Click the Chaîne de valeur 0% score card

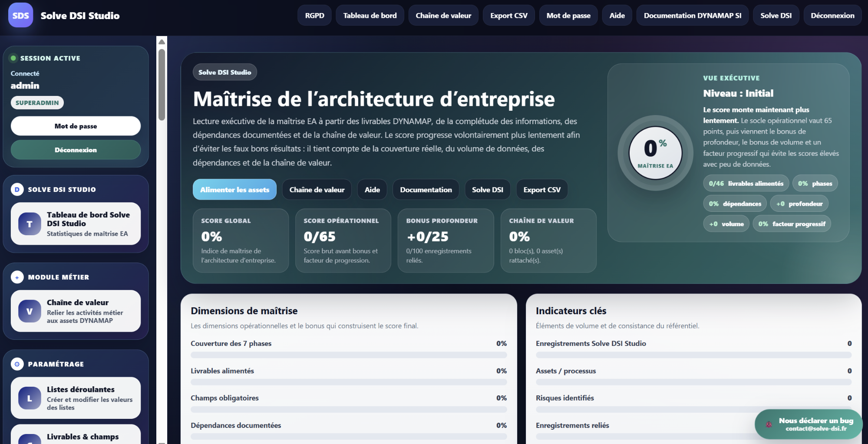point(548,240)
